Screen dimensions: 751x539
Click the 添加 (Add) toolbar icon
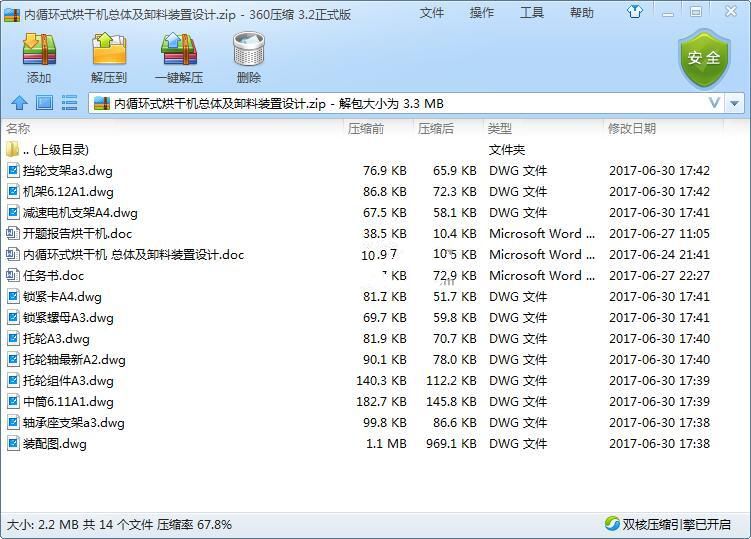click(x=39, y=49)
